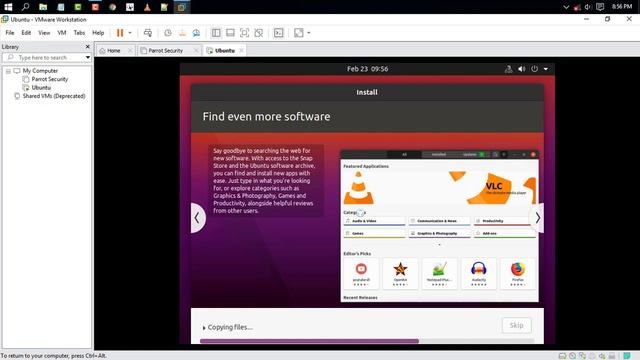Viewport: 640px width, 360px height.
Task: Click the Ubuntu power icon in top bar
Action: pyautogui.click(x=534, y=69)
